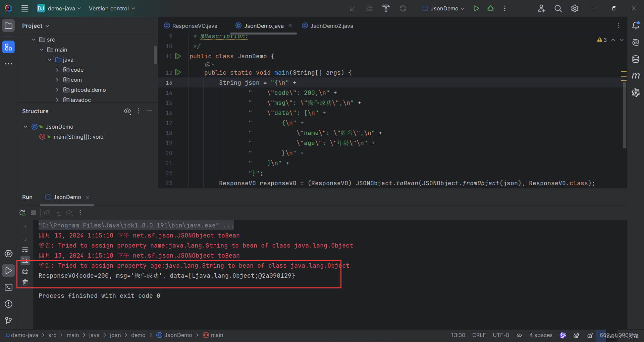Select the Structure tool window icon
Image resolution: width=644 pixels, height=342 pixels.
[x=8, y=47]
